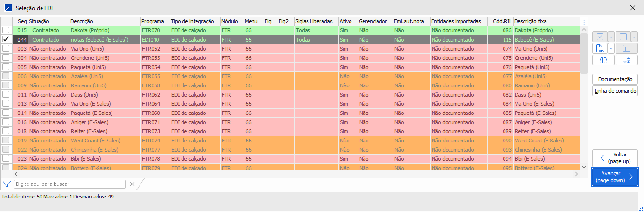Uncheck the box for row 044 notas (Bebecê)
Image resolution: width=644 pixels, height=212 pixels.
(6, 39)
